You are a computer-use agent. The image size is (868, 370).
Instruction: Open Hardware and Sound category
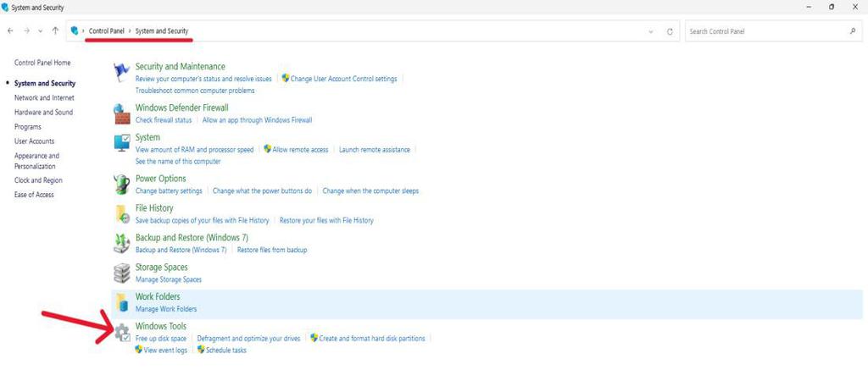tap(44, 113)
